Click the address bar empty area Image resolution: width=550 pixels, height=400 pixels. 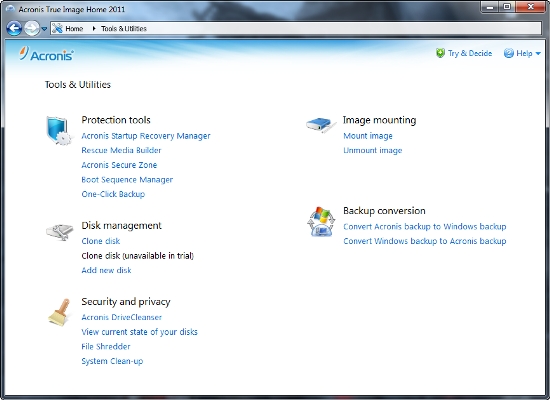(344, 29)
